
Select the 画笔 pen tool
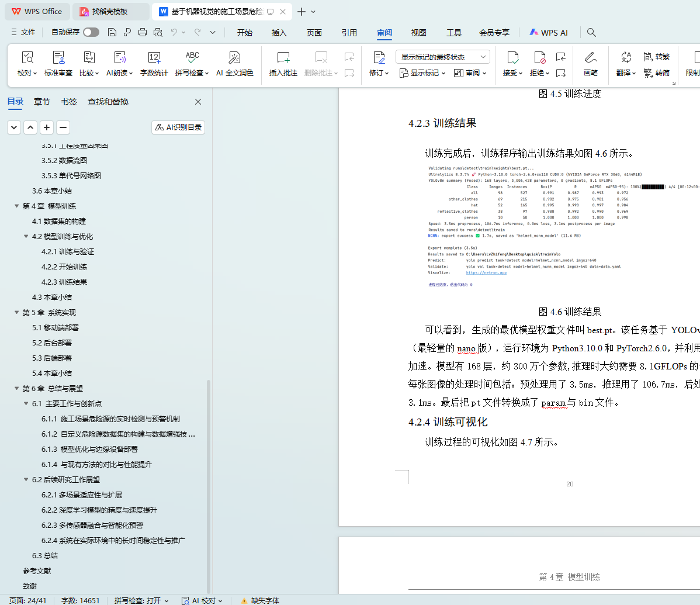click(x=590, y=58)
